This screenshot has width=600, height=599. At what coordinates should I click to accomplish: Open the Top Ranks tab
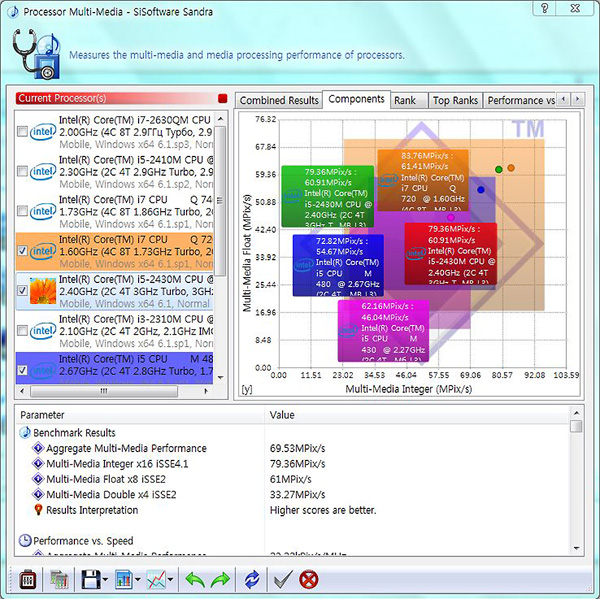tap(455, 101)
